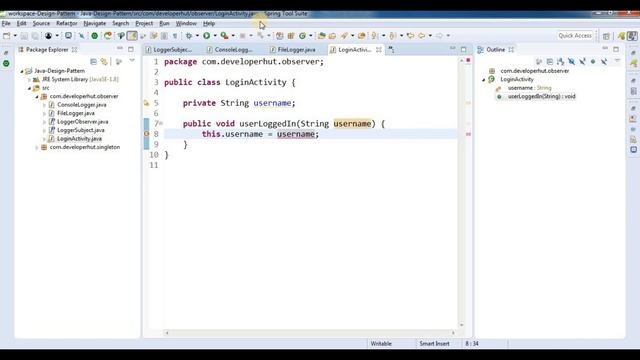Viewport: 640px width, 360px height.
Task: Open the Debug dropdown arrow
Action: (x=197, y=36)
